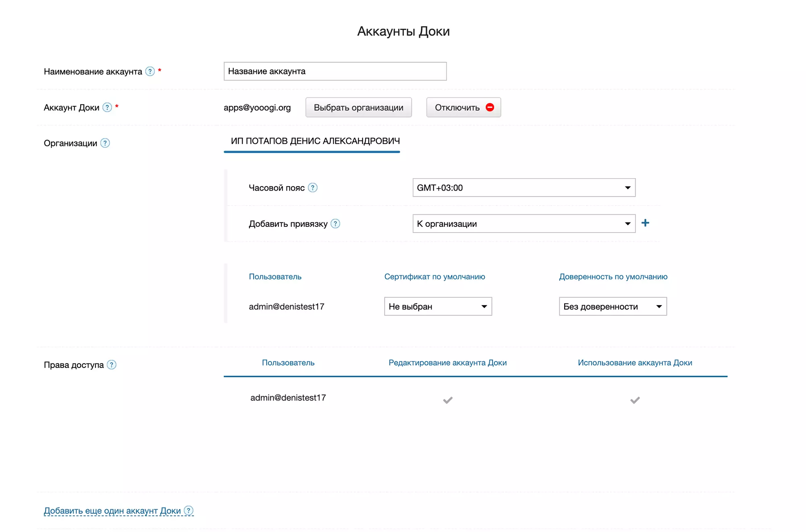Click Сертификат по умолчанию column header
Image resolution: width=806 pixels, height=532 pixels.
coord(434,276)
